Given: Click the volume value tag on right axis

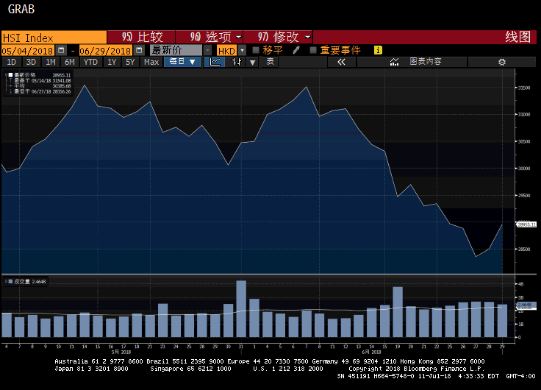Looking at the screenshot, I should (x=527, y=305).
